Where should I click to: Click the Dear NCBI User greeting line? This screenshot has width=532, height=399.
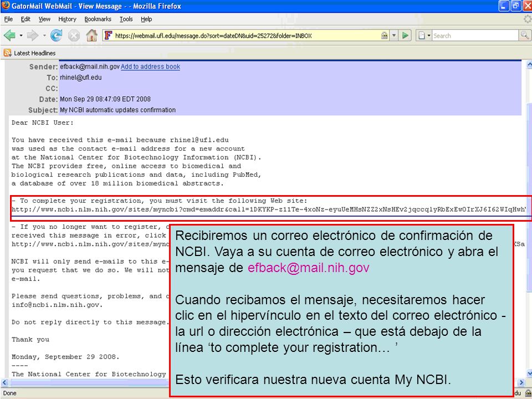coord(43,123)
